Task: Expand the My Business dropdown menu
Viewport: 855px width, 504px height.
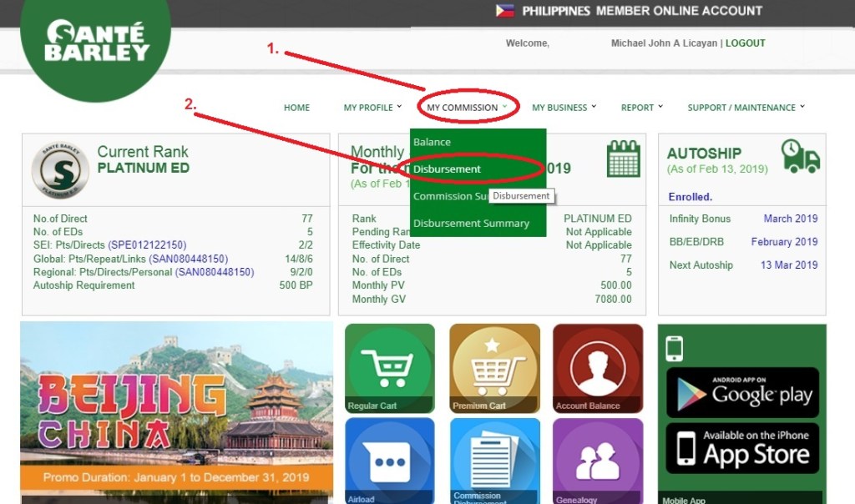Action: click(564, 108)
